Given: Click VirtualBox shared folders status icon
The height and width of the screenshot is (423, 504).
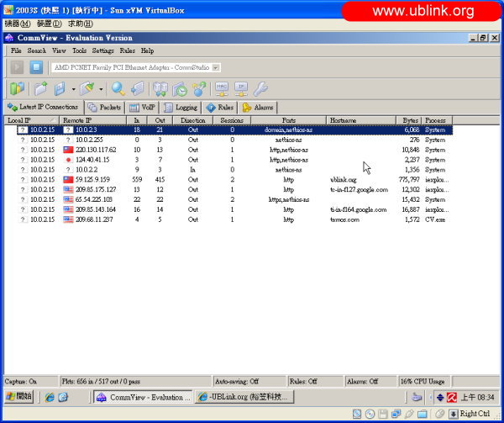Looking at the screenshot, I should click(x=422, y=414).
